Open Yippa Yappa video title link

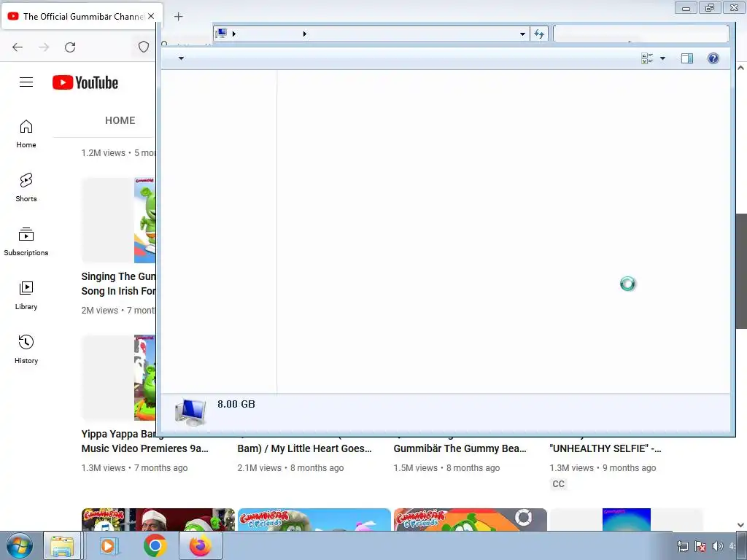point(145,441)
